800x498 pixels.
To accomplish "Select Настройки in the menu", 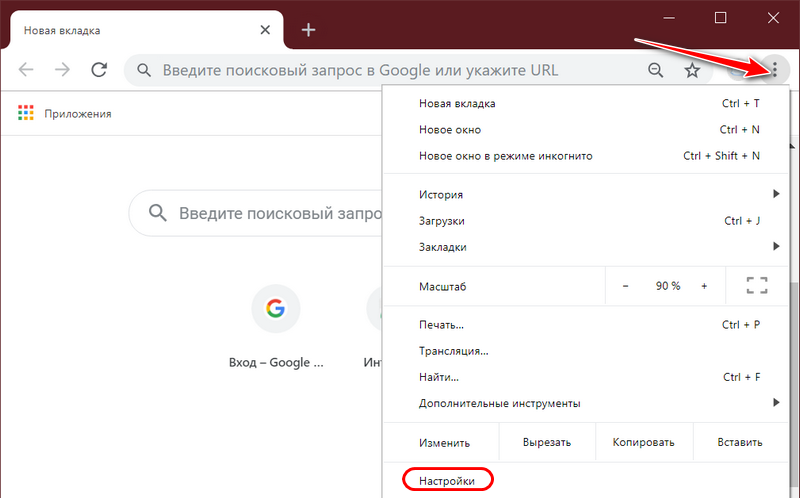I will click(x=447, y=481).
